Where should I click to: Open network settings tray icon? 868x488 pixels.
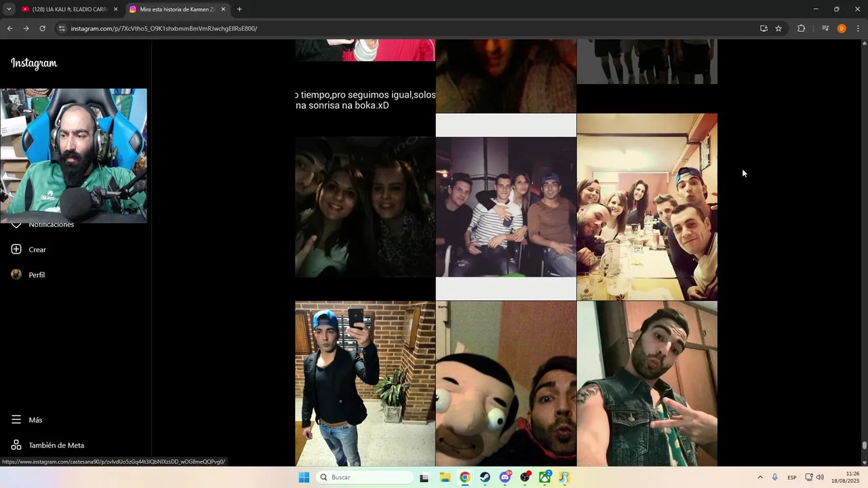point(809,477)
